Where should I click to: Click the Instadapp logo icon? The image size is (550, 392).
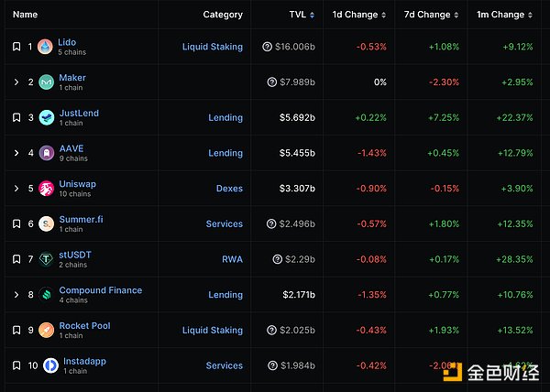(x=50, y=365)
